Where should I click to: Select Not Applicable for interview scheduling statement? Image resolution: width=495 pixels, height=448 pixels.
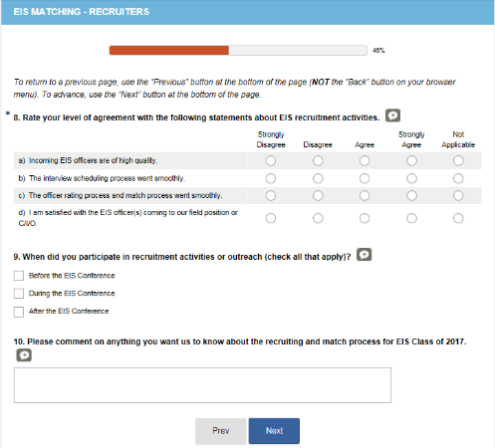click(x=458, y=178)
